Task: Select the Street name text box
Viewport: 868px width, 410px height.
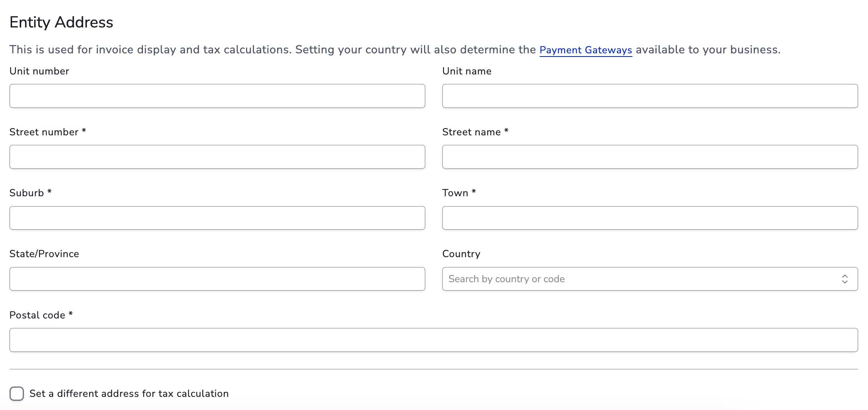Action: click(650, 157)
